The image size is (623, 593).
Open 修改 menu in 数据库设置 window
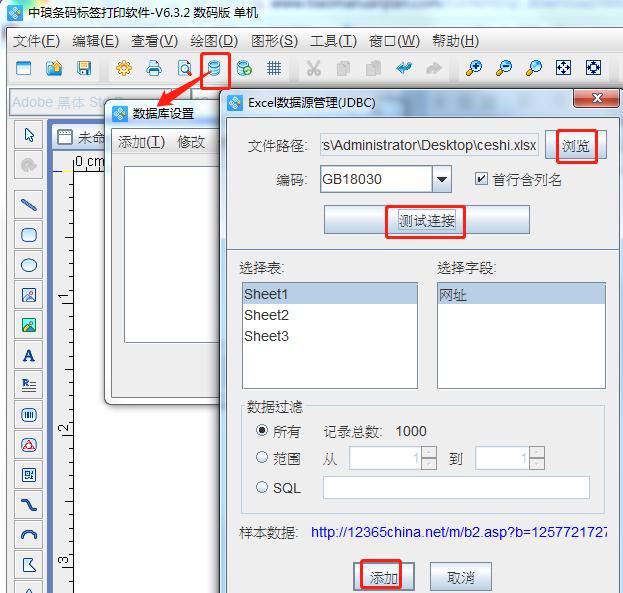[x=191, y=142]
